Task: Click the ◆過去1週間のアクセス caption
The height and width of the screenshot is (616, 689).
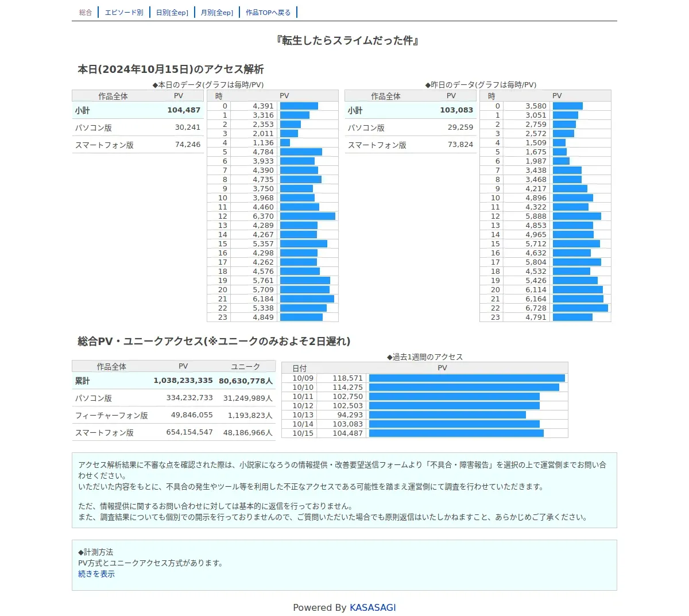Action: (424, 357)
